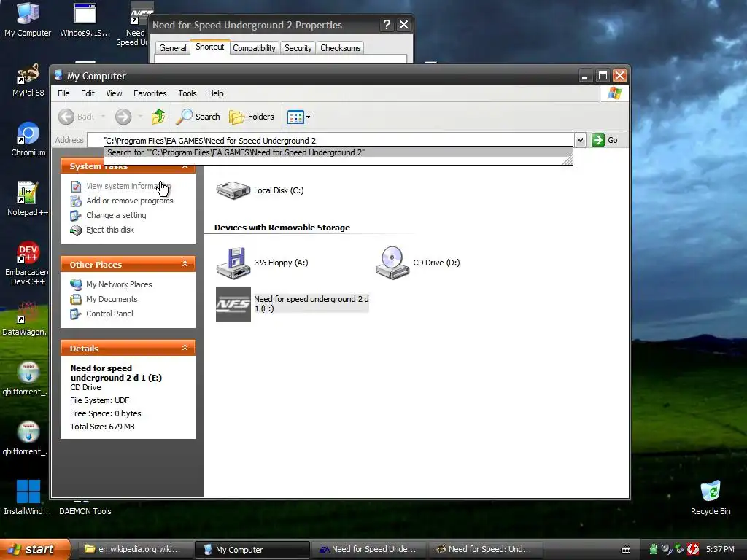Switch to Security tab in Properties window
The image size is (747, 560).
click(298, 48)
